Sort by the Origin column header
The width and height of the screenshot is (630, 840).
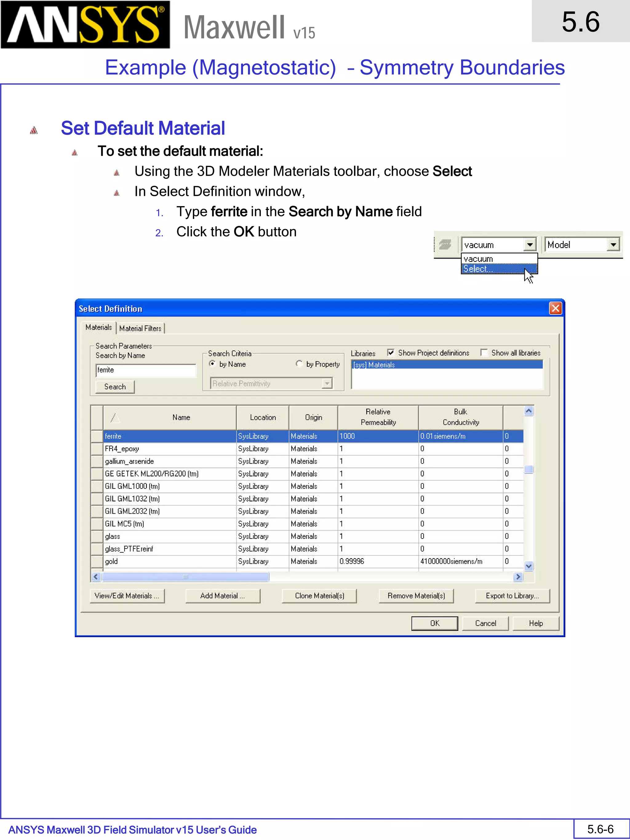(x=313, y=417)
